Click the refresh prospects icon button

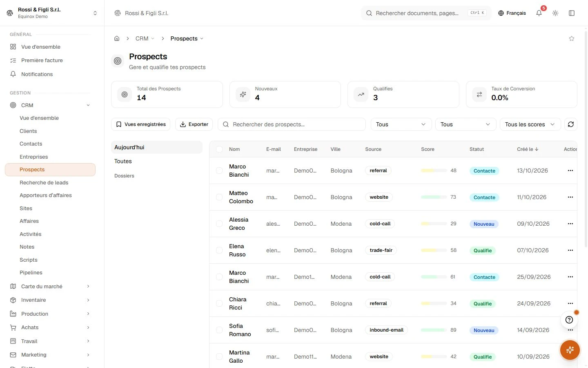click(571, 124)
